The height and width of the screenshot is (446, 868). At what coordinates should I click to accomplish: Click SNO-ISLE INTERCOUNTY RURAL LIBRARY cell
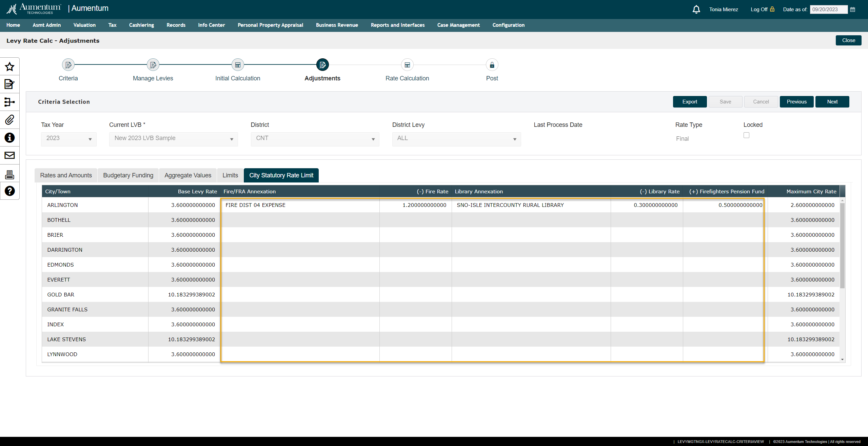531,205
